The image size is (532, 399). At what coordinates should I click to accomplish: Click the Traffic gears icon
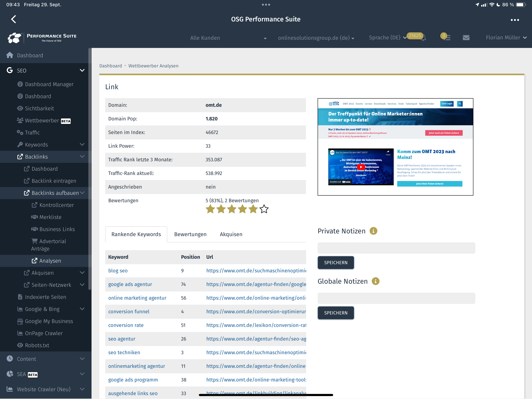(x=20, y=132)
